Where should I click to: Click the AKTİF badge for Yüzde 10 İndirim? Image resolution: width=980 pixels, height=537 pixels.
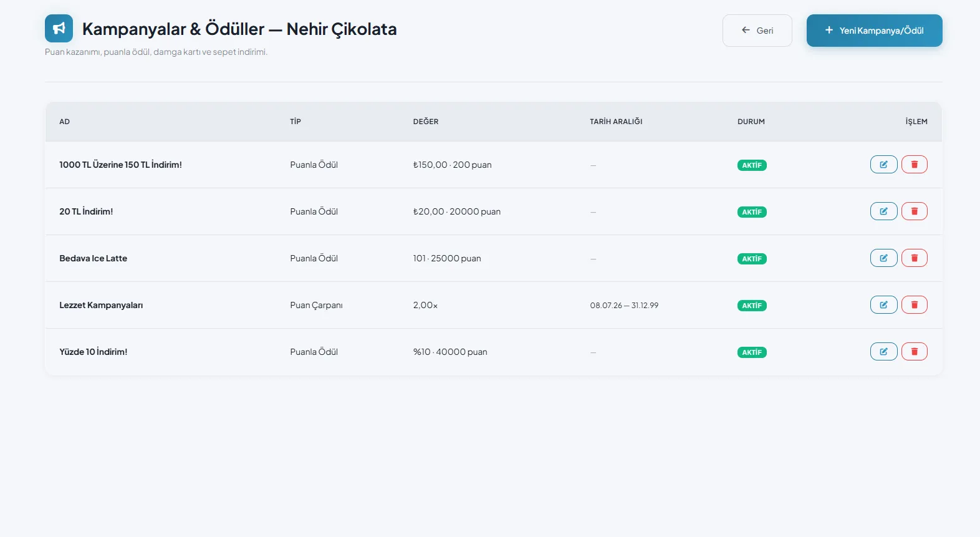click(752, 352)
